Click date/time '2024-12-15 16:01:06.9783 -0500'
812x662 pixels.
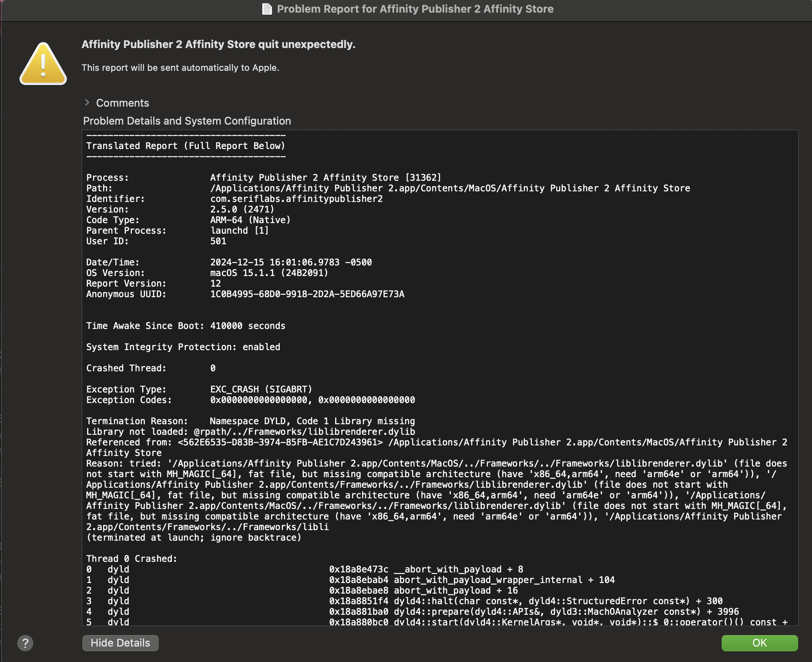click(x=291, y=262)
